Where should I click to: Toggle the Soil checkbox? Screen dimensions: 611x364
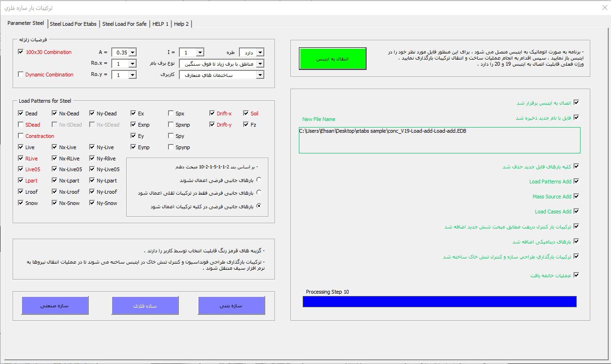pyautogui.click(x=246, y=114)
